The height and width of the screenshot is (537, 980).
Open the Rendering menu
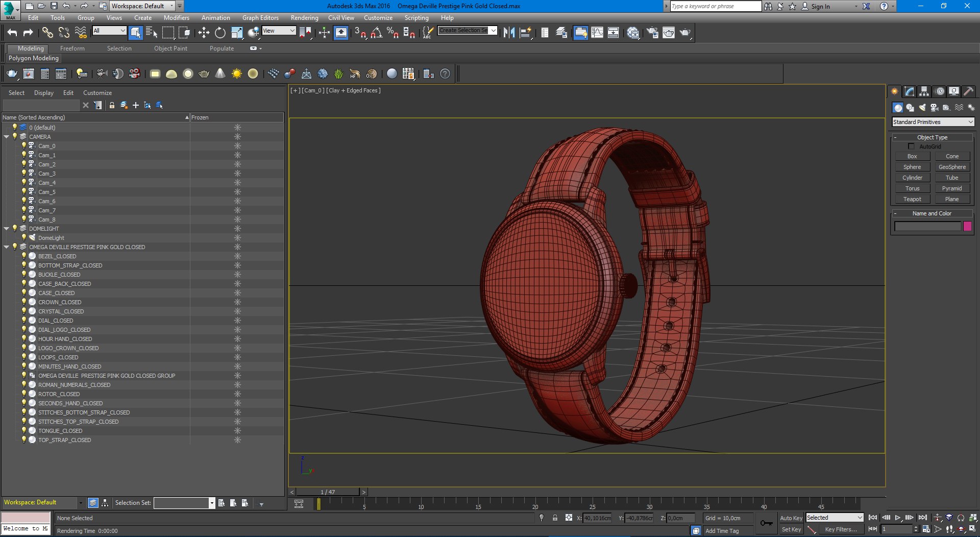point(304,18)
